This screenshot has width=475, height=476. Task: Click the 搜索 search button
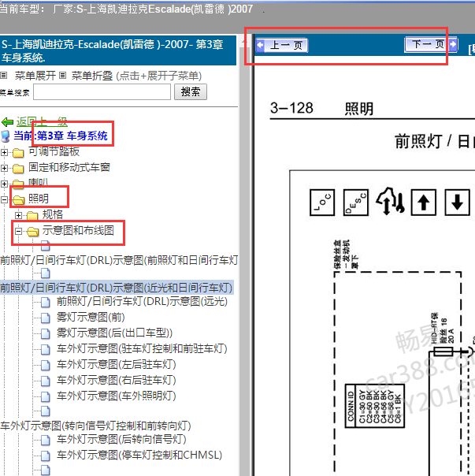(191, 91)
